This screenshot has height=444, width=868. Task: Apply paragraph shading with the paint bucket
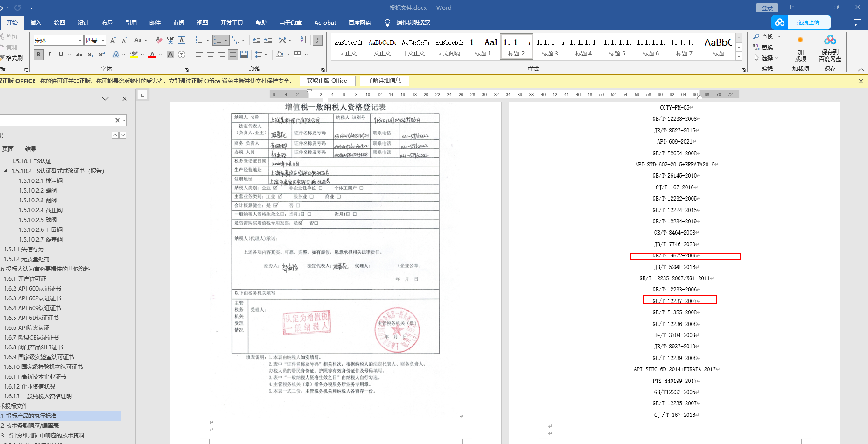tap(280, 55)
